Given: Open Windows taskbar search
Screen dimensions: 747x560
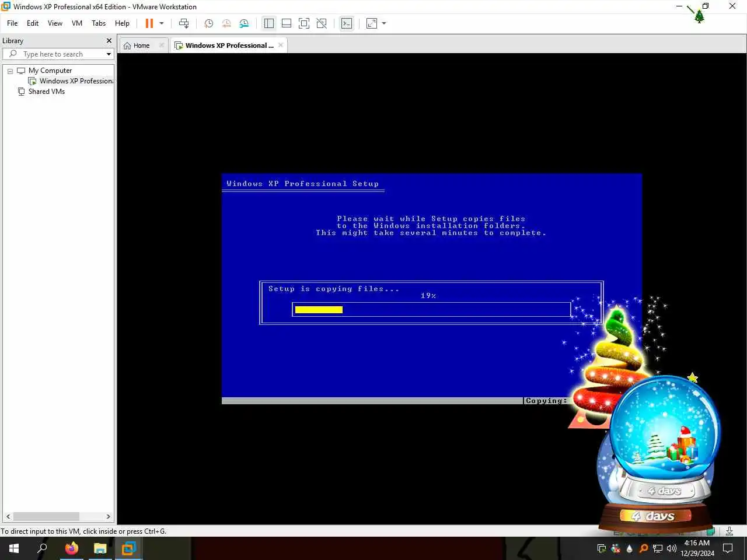Looking at the screenshot, I should 42,548.
